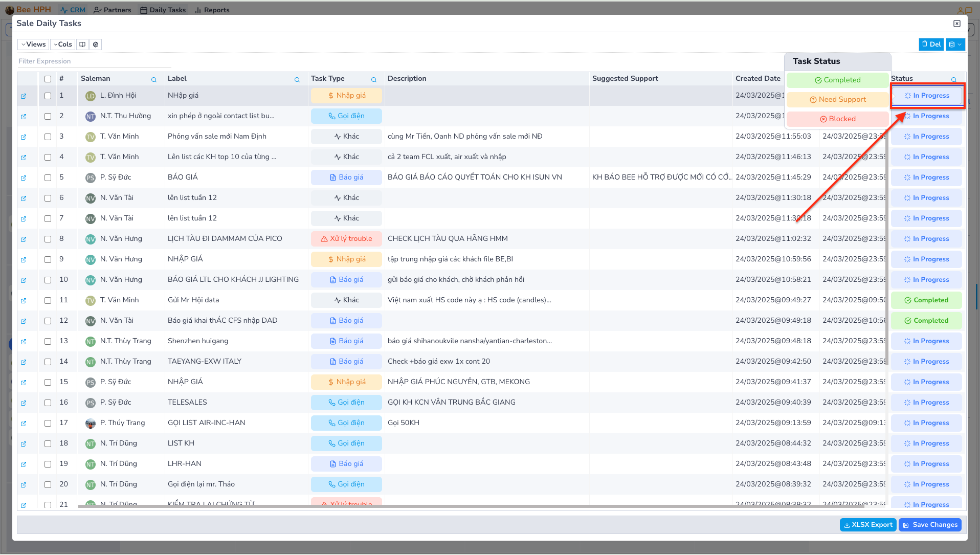The image size is (980, 555).
Task: Click the book icon beside Cols
Action: (82, 45)
